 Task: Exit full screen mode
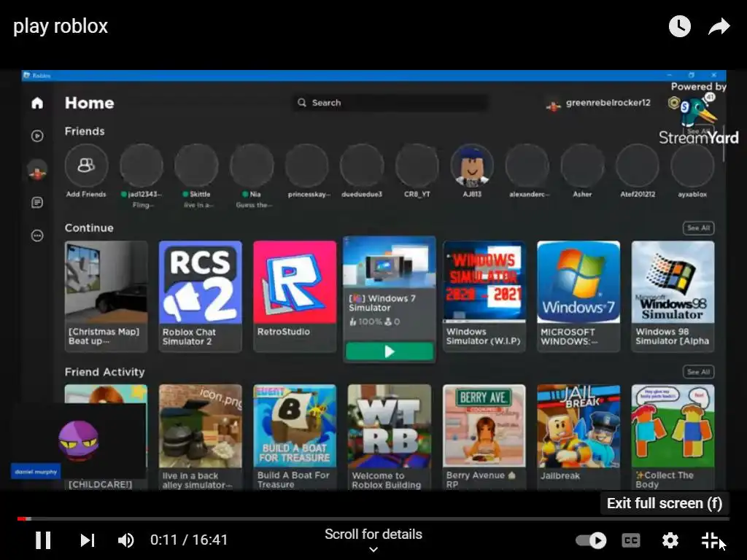pos(710,540)
